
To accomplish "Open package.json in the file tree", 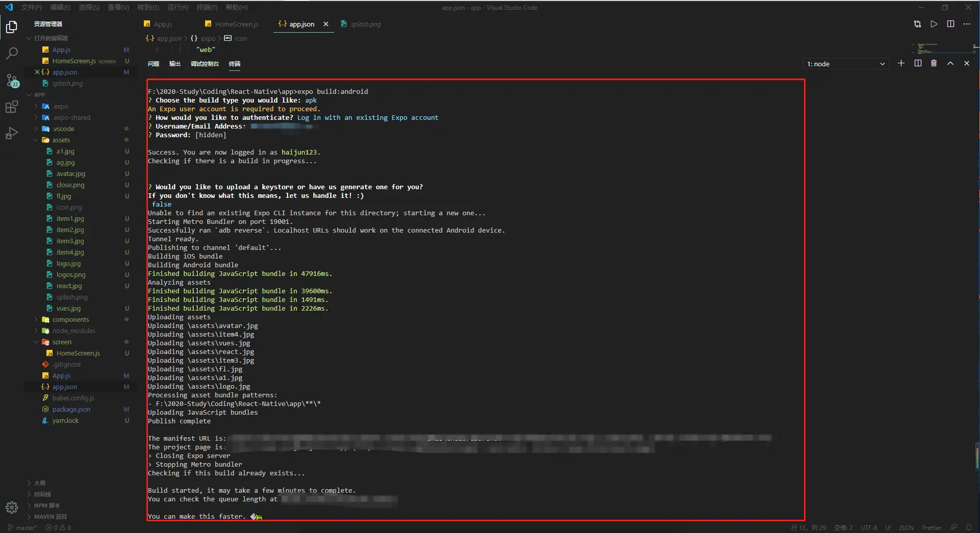I will 71,409.
